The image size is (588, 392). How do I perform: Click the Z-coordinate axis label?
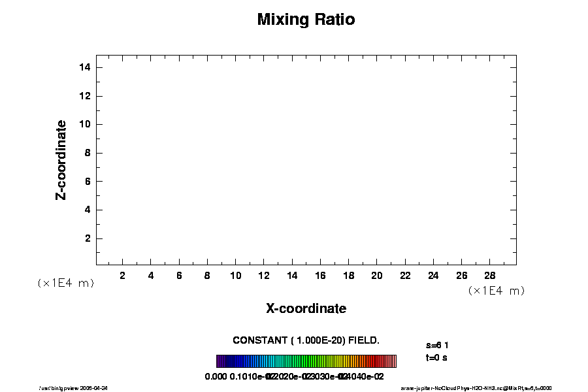pos(61,159)
